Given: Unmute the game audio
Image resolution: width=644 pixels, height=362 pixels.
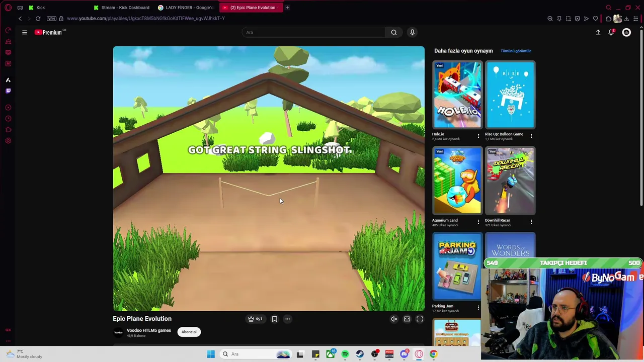Looking at the screenshot, I should click(394, 319).
